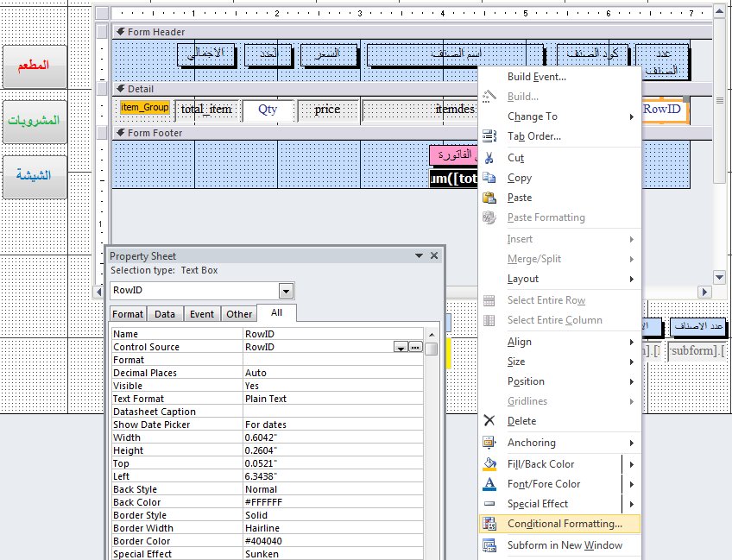Click the subform horizontal scrollbar right arrow
This screenshot has height=560, width=732.
tap(704, 293)
